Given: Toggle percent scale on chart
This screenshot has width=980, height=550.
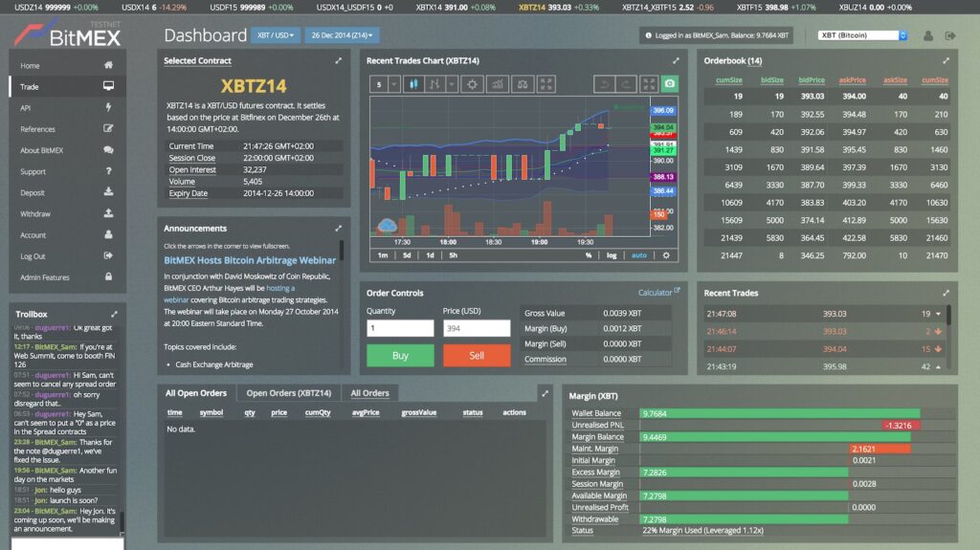Looking at the screenshot, I should pyautogui.click(x=589, y=255).
